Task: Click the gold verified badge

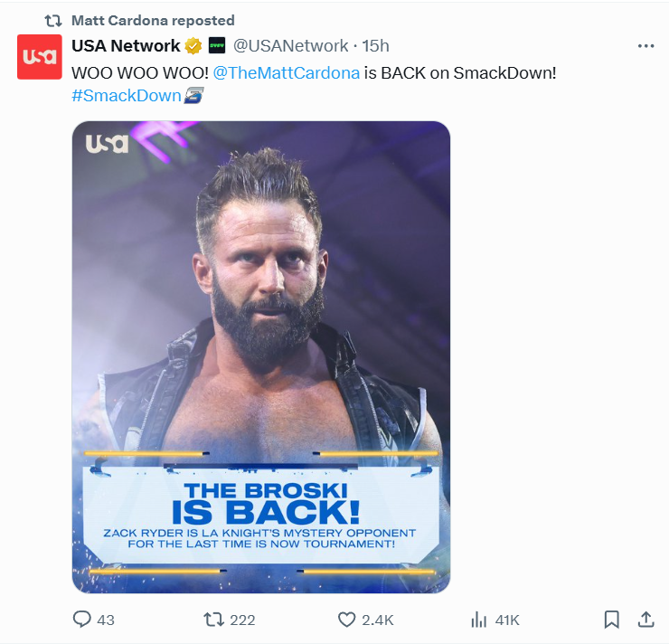Action: coord(193,46)
